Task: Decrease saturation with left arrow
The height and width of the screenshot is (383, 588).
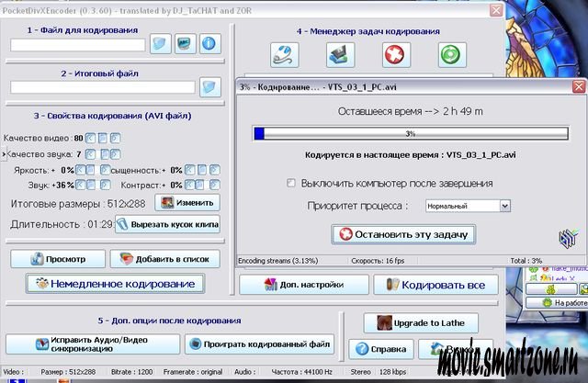Action: (190, 170)
